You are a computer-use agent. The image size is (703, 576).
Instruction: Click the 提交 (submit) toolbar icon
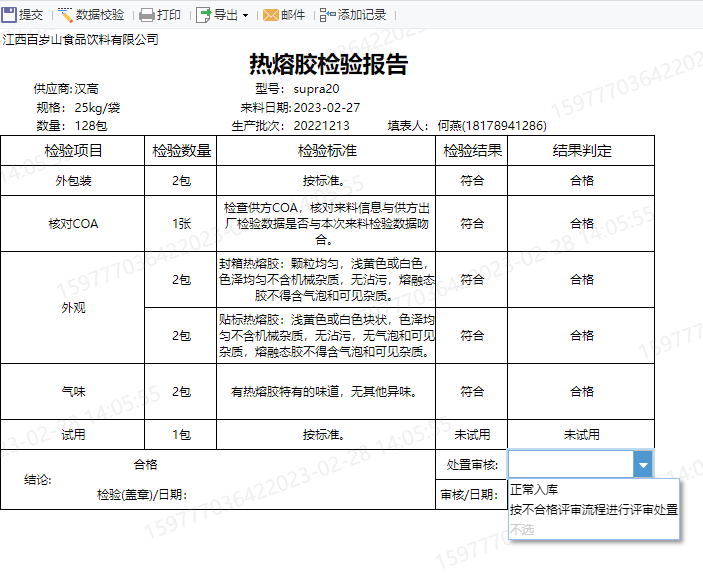(11, 15)
